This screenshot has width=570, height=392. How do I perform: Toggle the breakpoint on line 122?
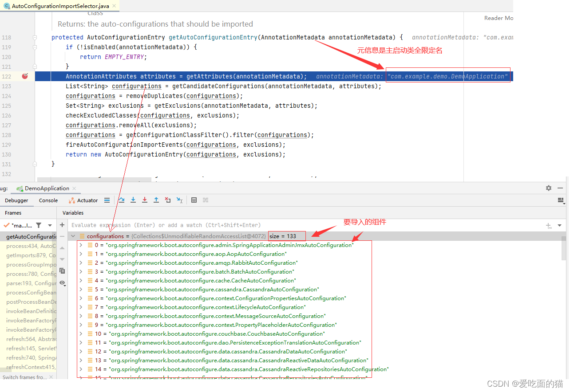(x=25, y=76)
